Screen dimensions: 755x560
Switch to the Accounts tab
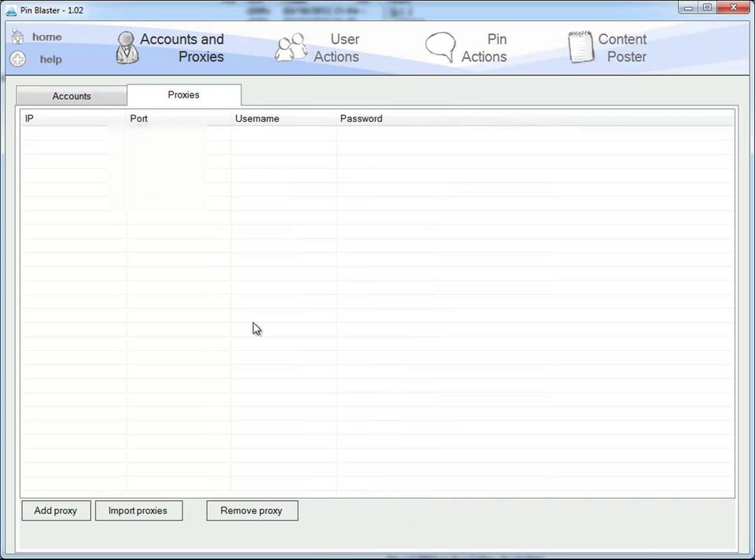pos(71,96)
